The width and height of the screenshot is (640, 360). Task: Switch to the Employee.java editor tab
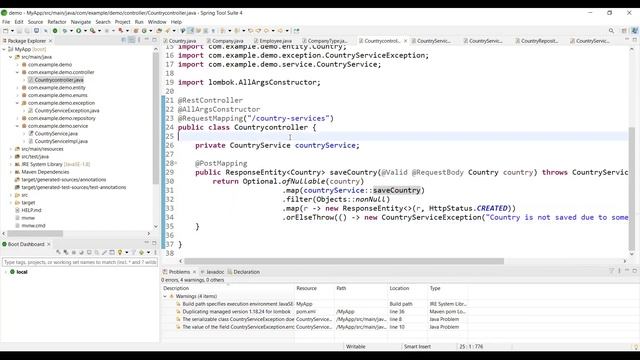[x=275, y=41]
